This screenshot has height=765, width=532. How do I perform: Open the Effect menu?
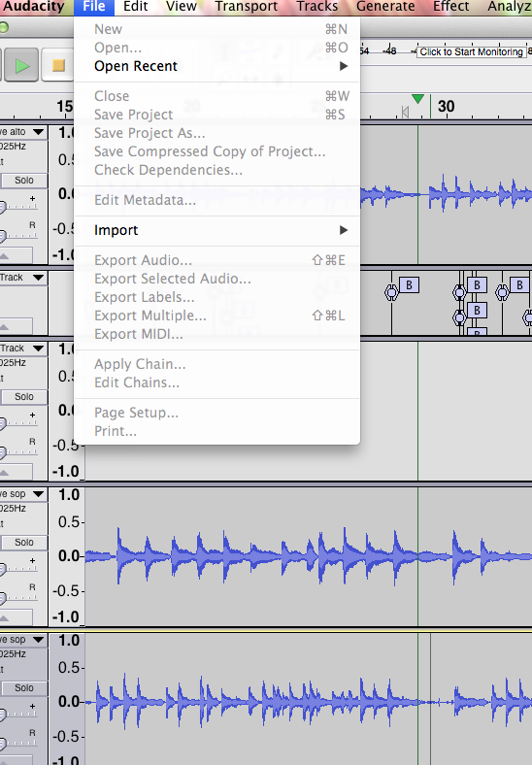(451, 7)
